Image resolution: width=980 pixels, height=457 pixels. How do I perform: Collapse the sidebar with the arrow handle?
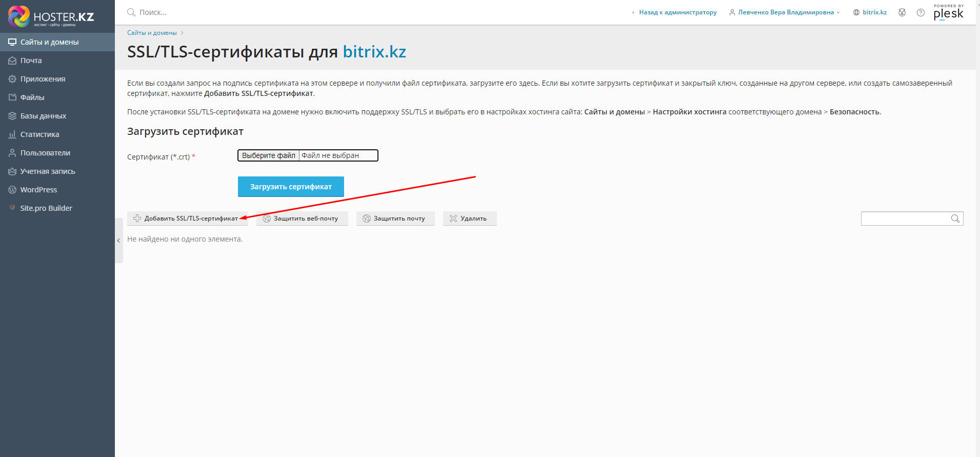point(118,241)
